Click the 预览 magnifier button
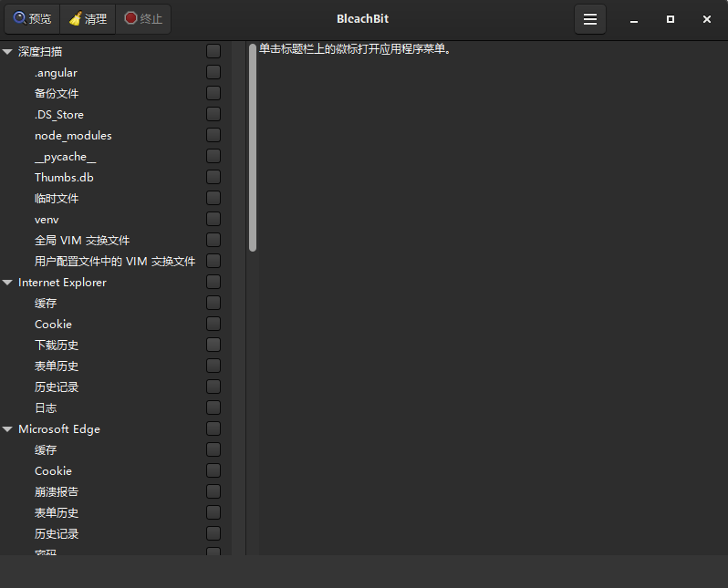 click(x=32, y=19)
